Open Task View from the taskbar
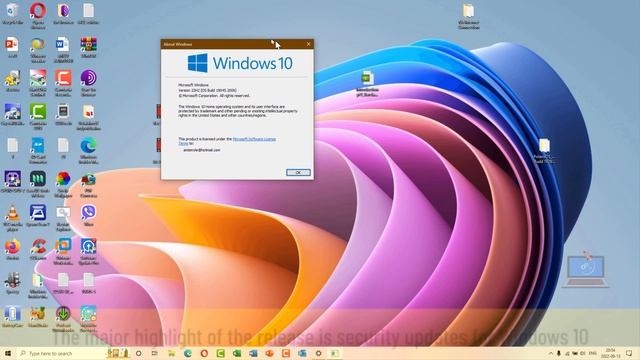 click(155, 353)
